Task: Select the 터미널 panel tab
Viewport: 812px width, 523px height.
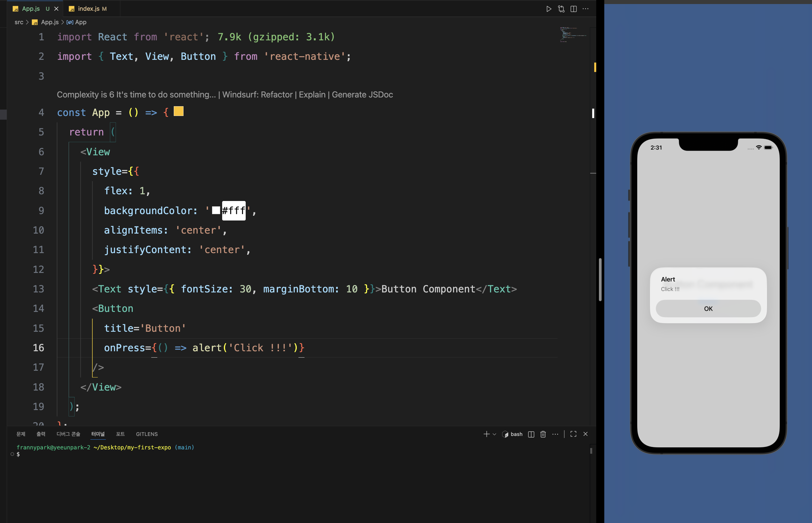Action: pos(98,434)
